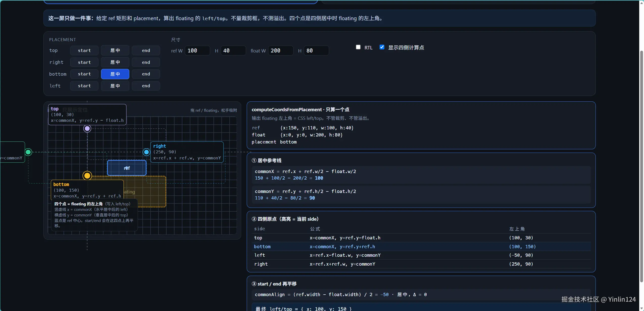Click the commonX result value 100
Screen dimensions: 644x311
tap(319, 178)
